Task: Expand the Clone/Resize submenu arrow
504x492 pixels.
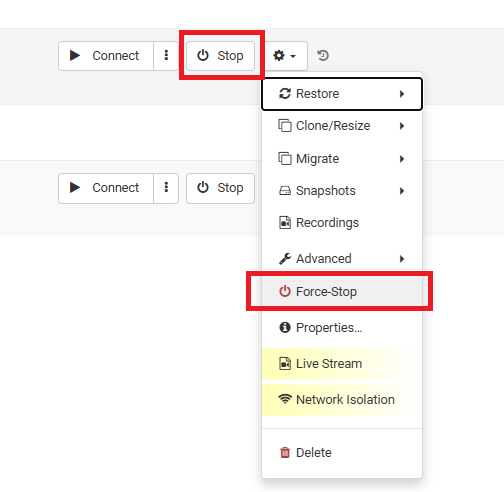Action: (402, 126)
